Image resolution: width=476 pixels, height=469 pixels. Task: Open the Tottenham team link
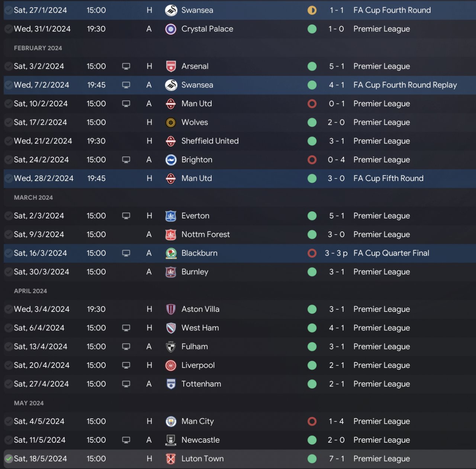pyautogui.click(x=201, y=384)
